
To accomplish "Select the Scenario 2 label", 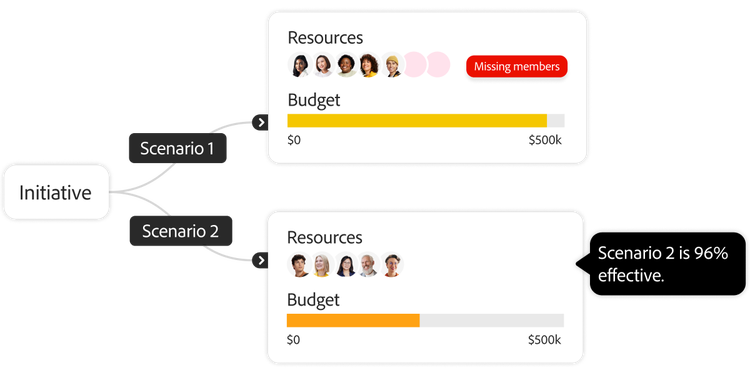I will 181,231.
